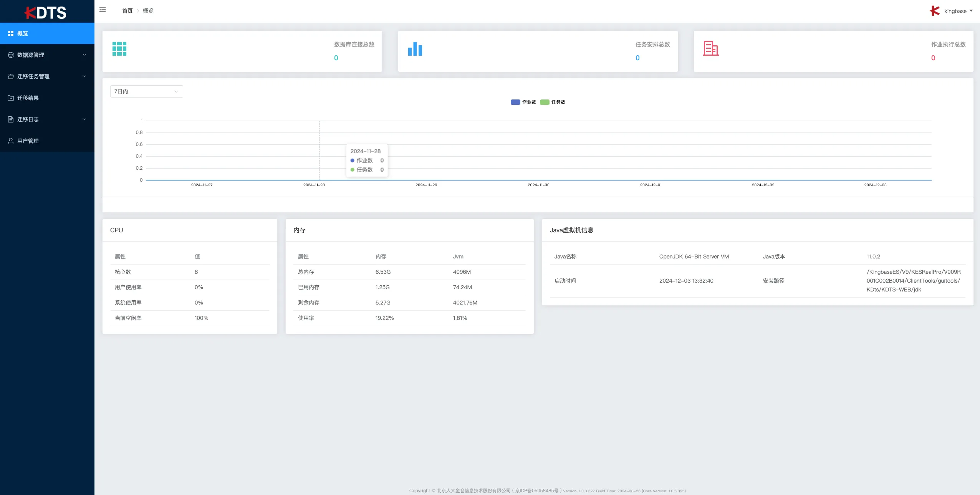The image size is (980, 495).
Task: Click the folder icon beside 迁移任务管理
Action: [x=11, y=76]
